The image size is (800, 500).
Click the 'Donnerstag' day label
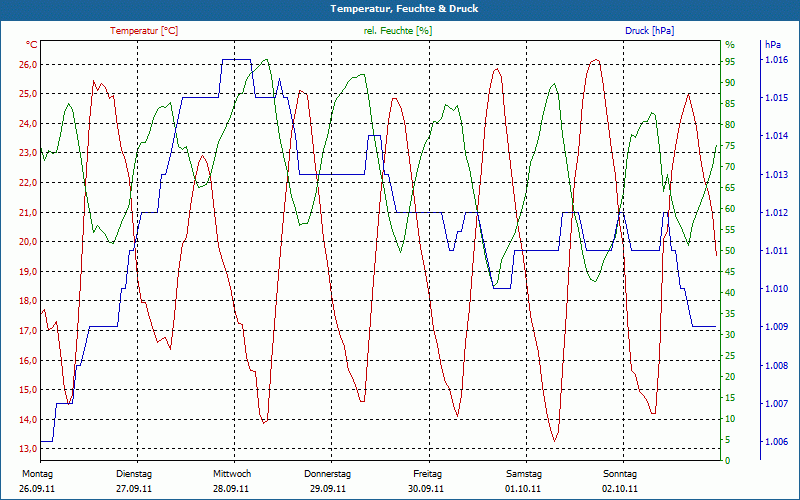(x=328, y=474)
